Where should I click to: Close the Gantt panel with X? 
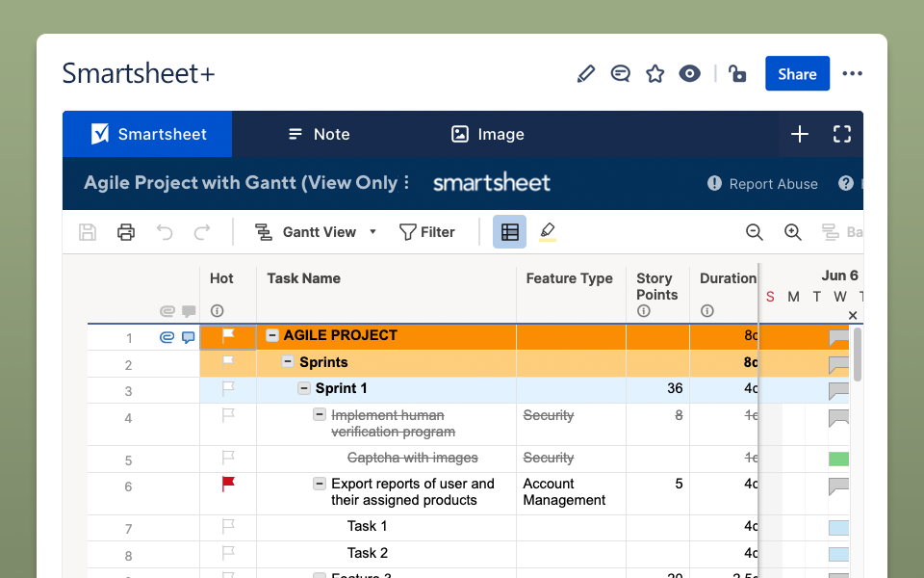point(852,316)
